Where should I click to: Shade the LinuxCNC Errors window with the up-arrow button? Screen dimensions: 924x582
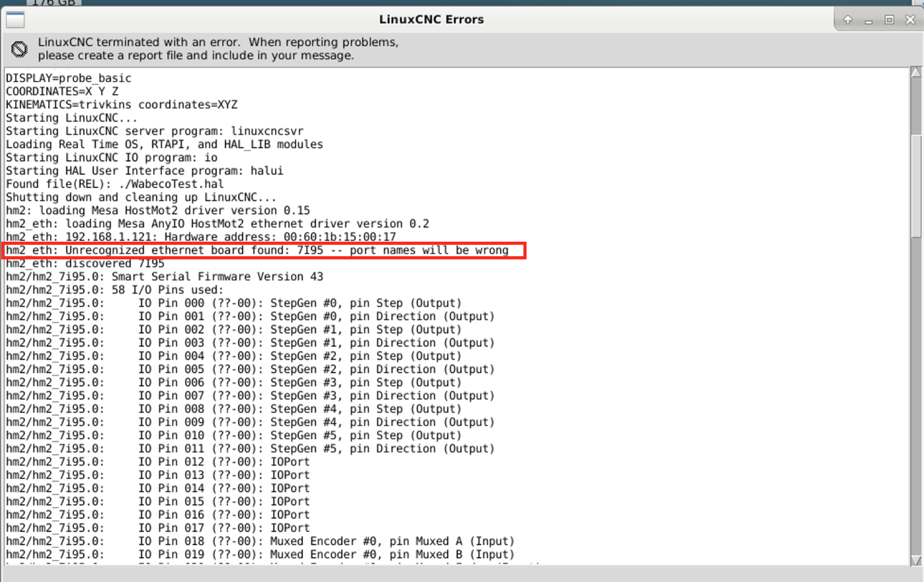[848, 20]
